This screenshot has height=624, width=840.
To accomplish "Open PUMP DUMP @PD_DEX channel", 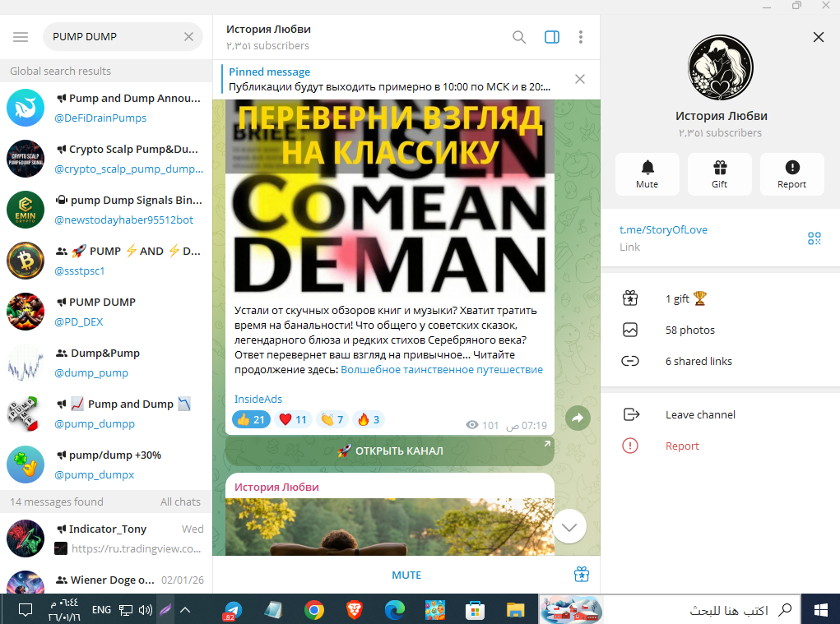I will [106, 312].
